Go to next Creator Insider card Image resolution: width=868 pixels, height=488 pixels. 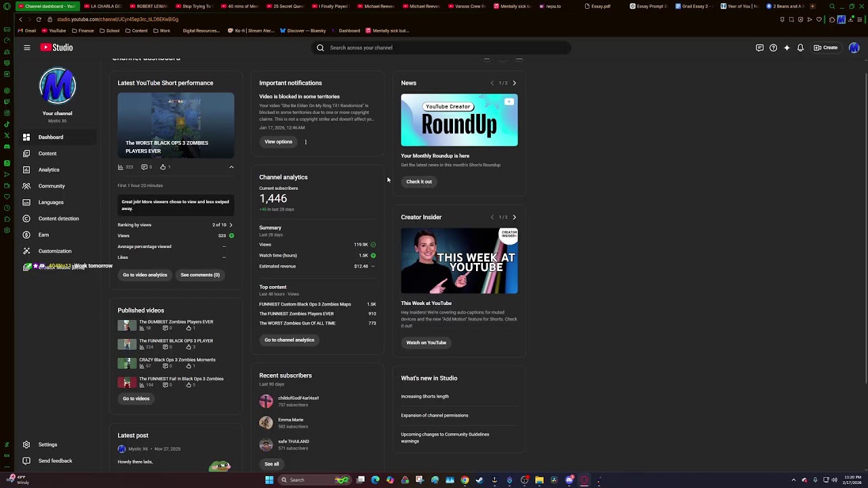514,217
